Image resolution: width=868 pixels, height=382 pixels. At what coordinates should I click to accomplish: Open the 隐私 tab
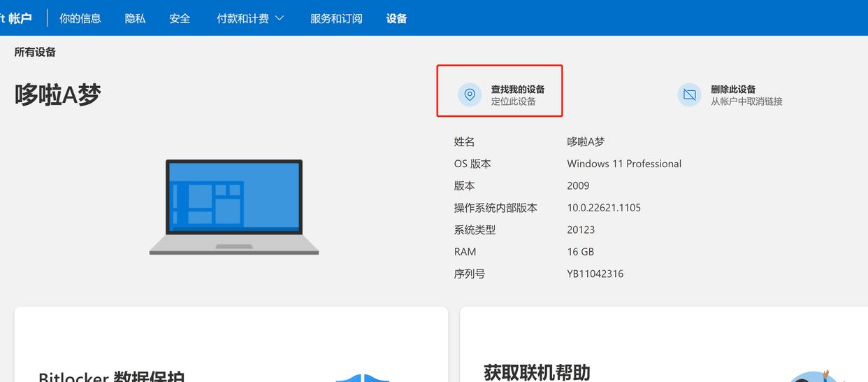[x=135, y=18]
